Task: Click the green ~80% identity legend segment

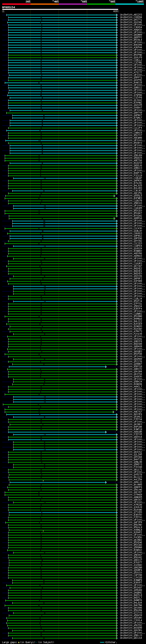Action: 101,4
